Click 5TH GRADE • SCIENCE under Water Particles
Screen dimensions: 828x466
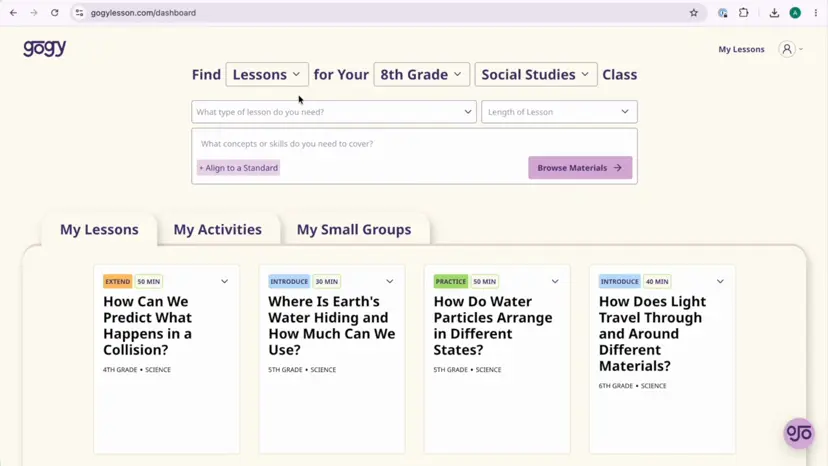click(x=467, y=370)
